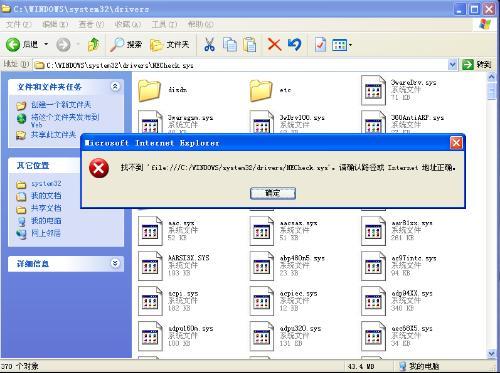Click the title bar folder icon
This screenshot has width=500, height=373.
(6, 8)
